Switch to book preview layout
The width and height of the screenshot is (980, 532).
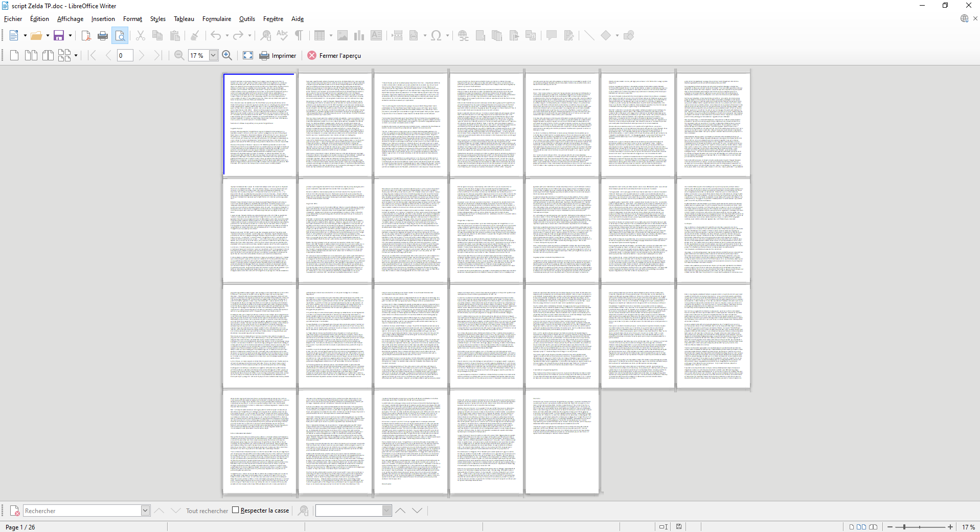tap(48, 55)
